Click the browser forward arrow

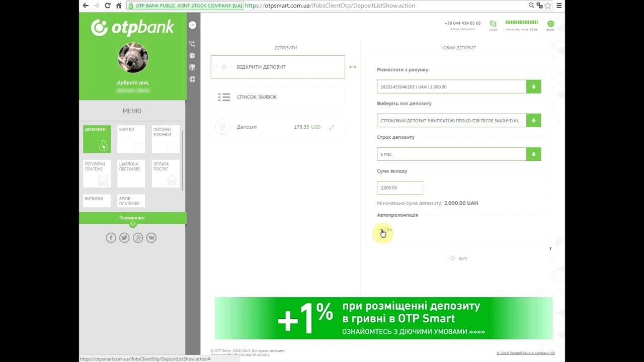(x=96, y=6)
